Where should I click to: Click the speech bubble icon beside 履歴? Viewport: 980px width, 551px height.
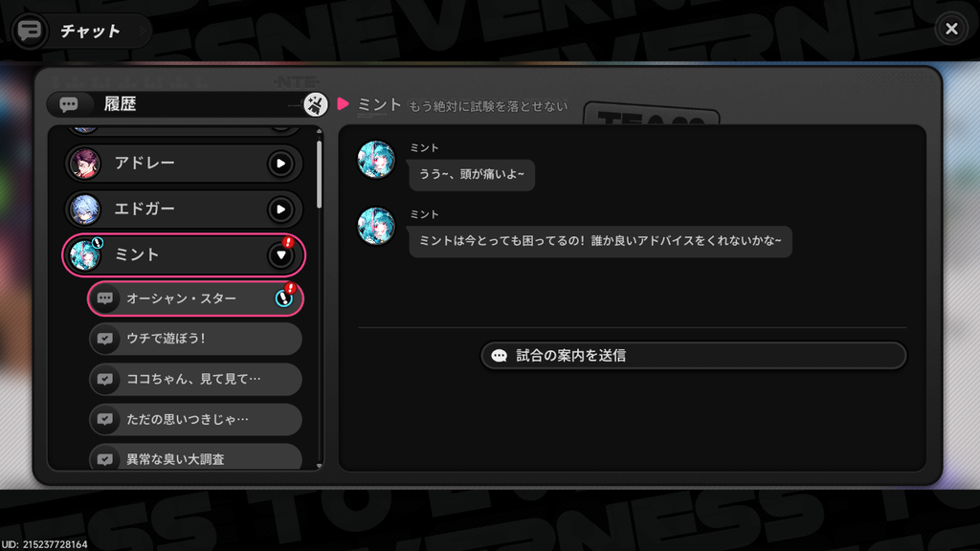tap(69, 104)
